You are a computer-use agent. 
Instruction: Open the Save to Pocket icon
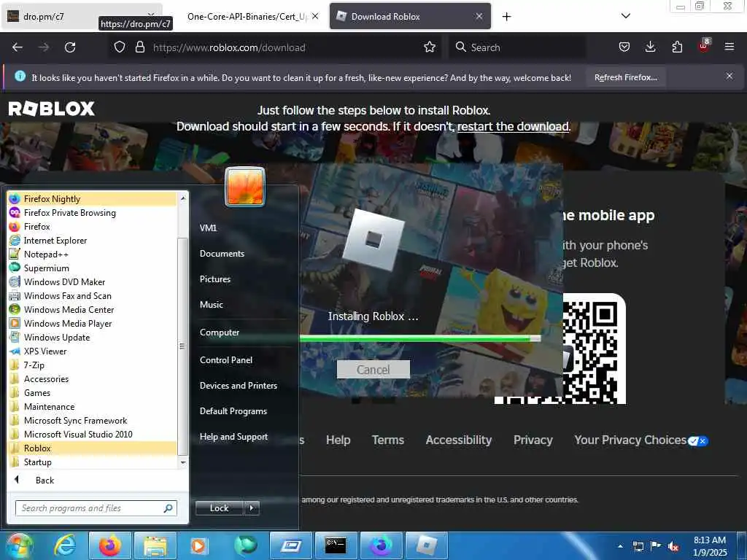(x=624, y=47)
